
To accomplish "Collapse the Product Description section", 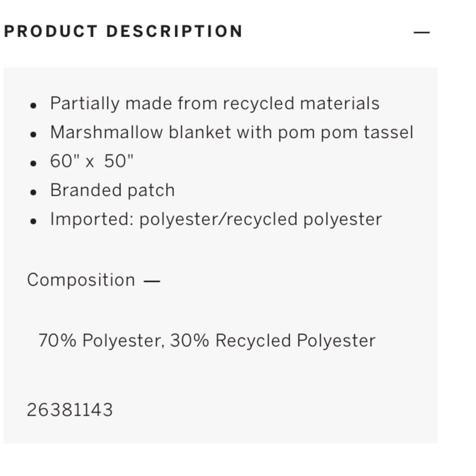I will click(422, 32).
